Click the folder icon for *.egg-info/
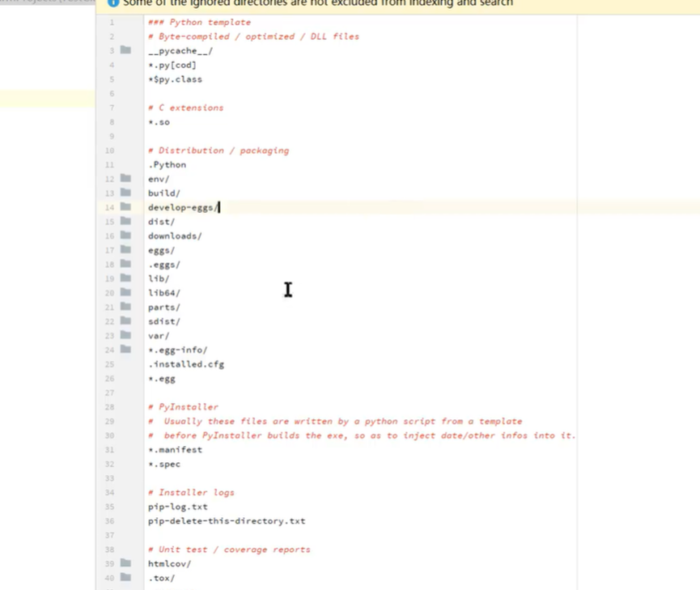The width and height of the screenshot is (700, 590). point(126,350)
